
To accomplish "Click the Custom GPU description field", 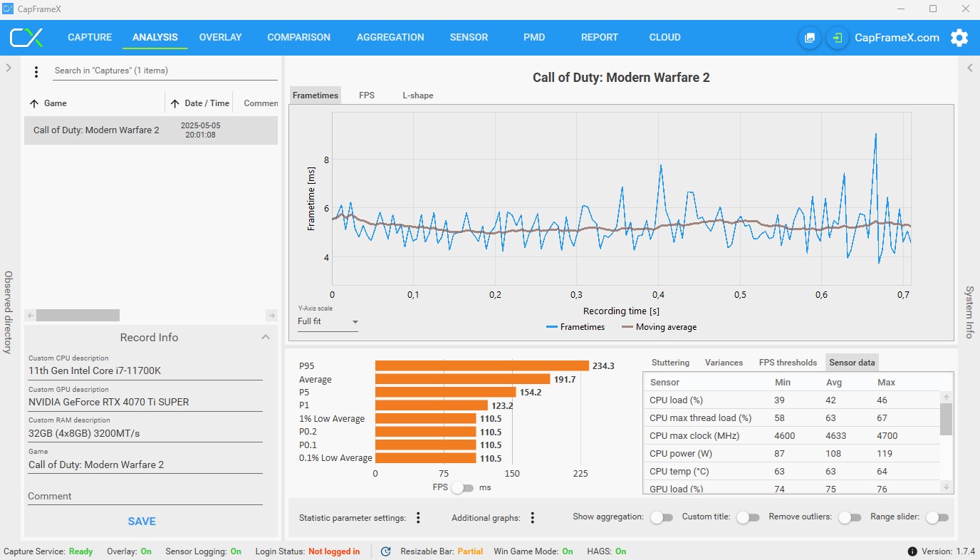I will [145, 403].
